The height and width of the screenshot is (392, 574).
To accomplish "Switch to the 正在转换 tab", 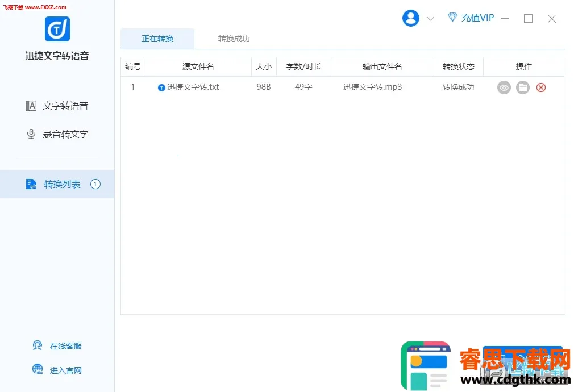I will (x=157, y=39).
